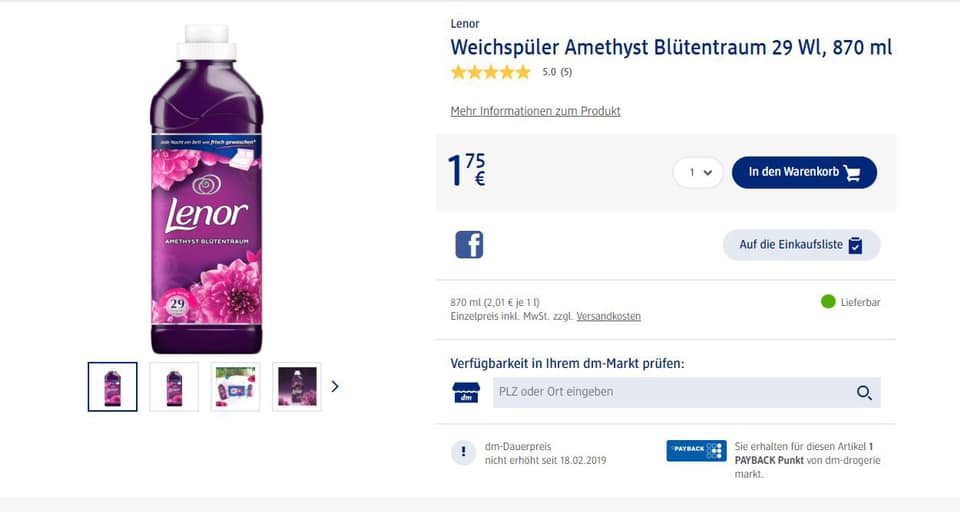960x512 pixels.
Task: Click the five-star rating
Action: click(490, 72)
